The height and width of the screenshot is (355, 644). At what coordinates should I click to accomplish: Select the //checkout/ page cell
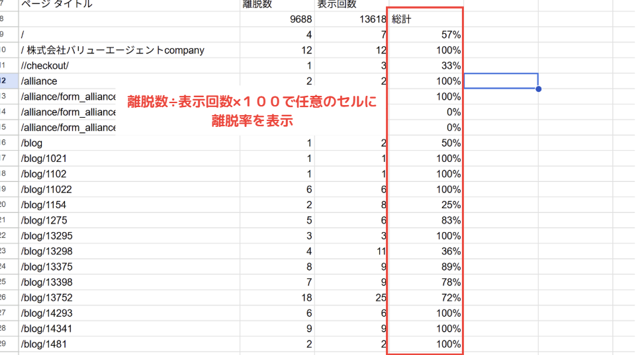[x=129, y=65]
